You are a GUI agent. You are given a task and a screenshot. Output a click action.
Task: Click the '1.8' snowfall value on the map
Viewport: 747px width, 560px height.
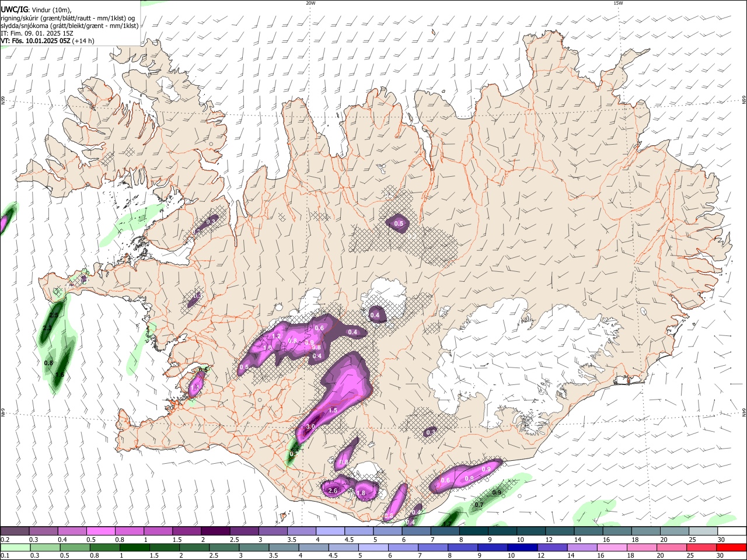[361, 494]
